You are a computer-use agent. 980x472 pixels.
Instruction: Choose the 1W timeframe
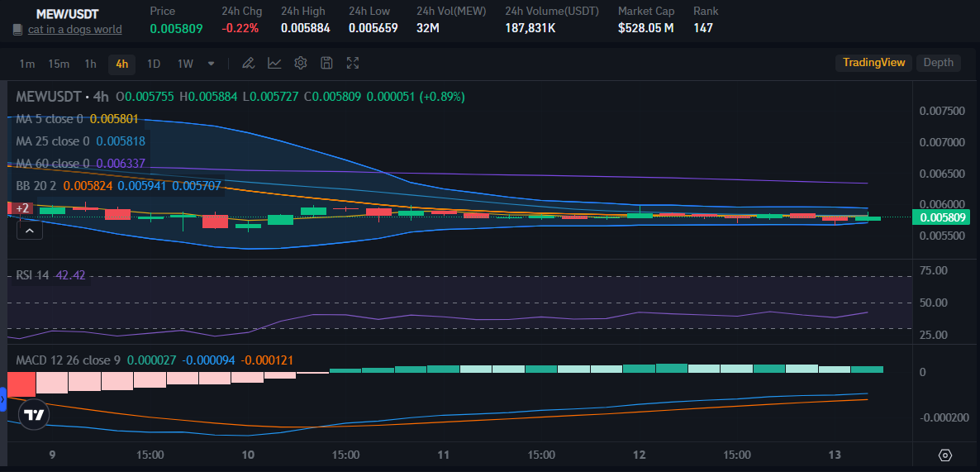185,63
